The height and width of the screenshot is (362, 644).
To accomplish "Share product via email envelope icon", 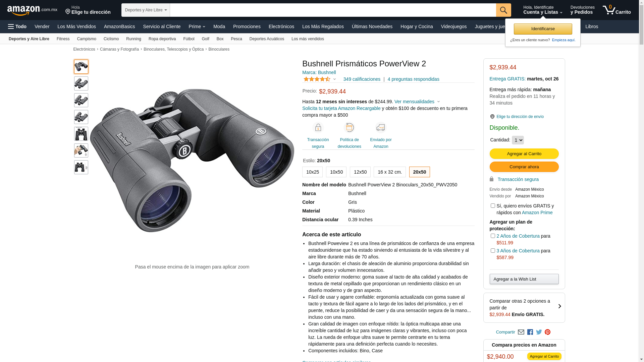I will point(521,332).
